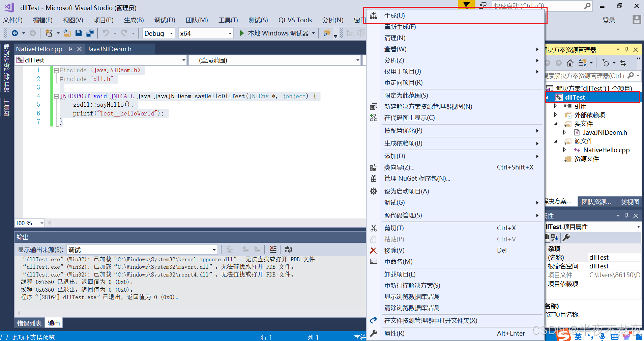
Task: Toggle auto-hide pin on Solution Explorer
Action: tap(627, 50)
